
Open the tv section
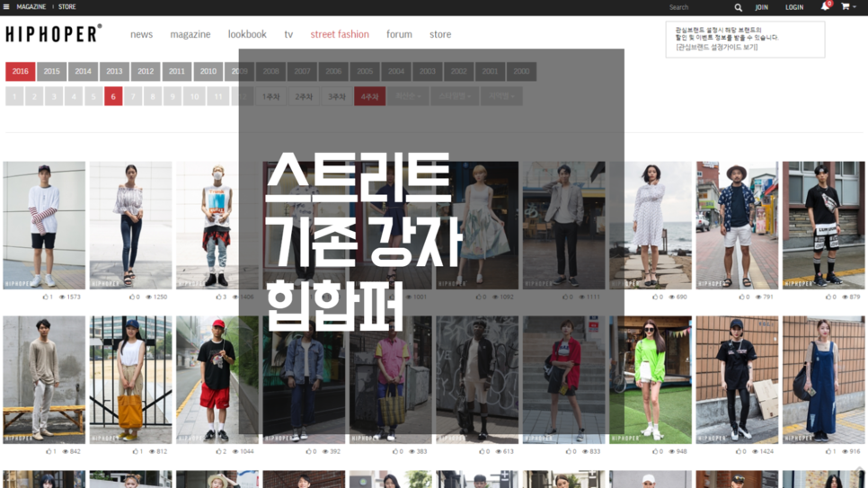click(x=288, y=34)
